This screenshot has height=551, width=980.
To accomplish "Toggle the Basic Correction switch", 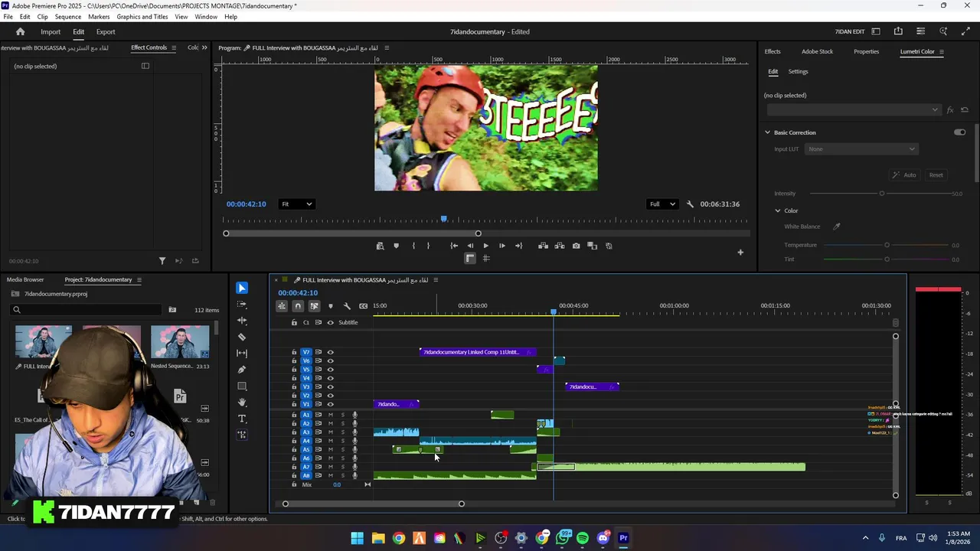I will [959, 132].
